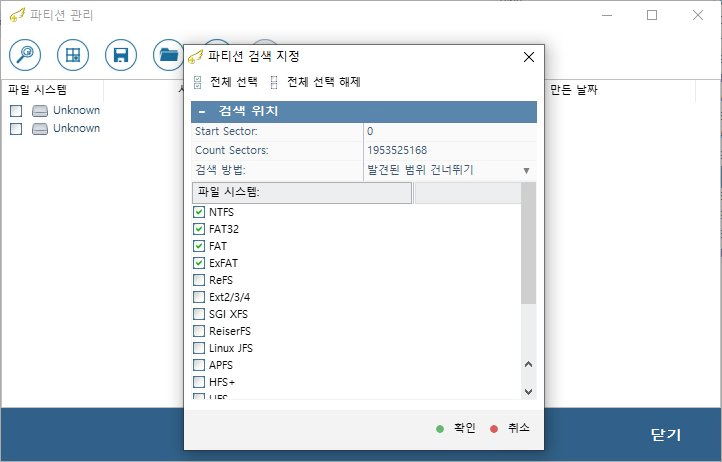This screenshot has height=462, width=722.
Task: Enable the ReFS file system checkbox
Action: tap(199, 280)
